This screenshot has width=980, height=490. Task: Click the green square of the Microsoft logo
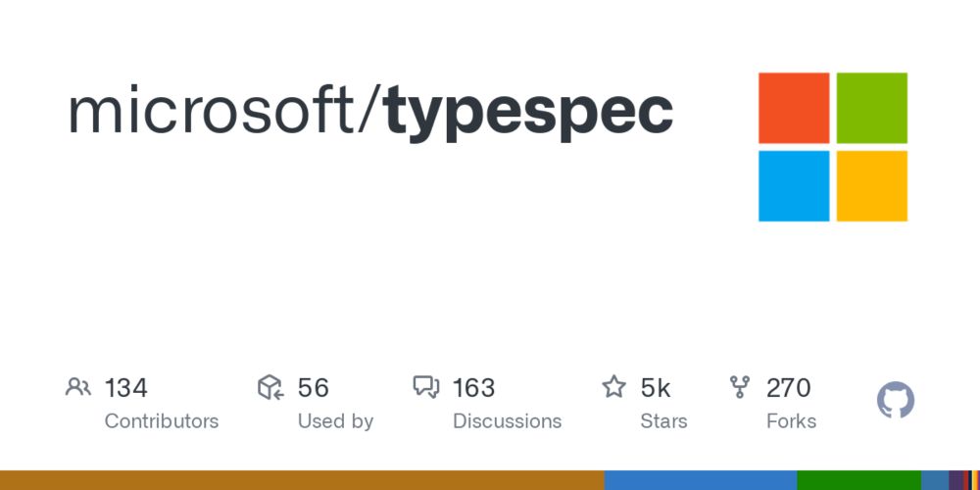tap(872, 108)
